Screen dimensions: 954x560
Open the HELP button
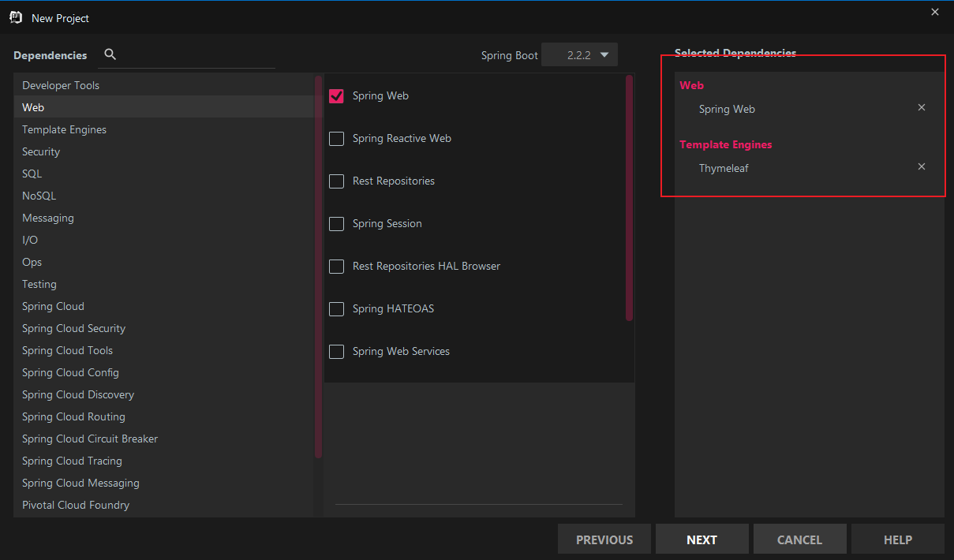[x=897, y=539]
